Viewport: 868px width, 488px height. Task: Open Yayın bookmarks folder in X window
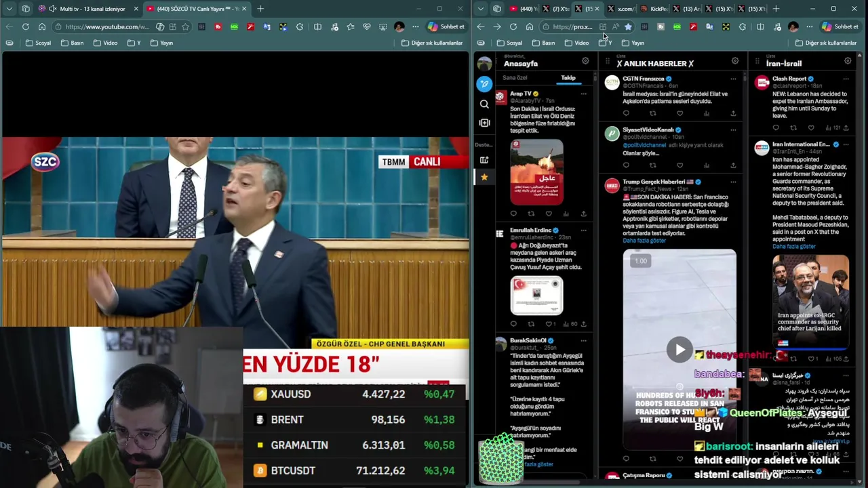tap(633, 43)
